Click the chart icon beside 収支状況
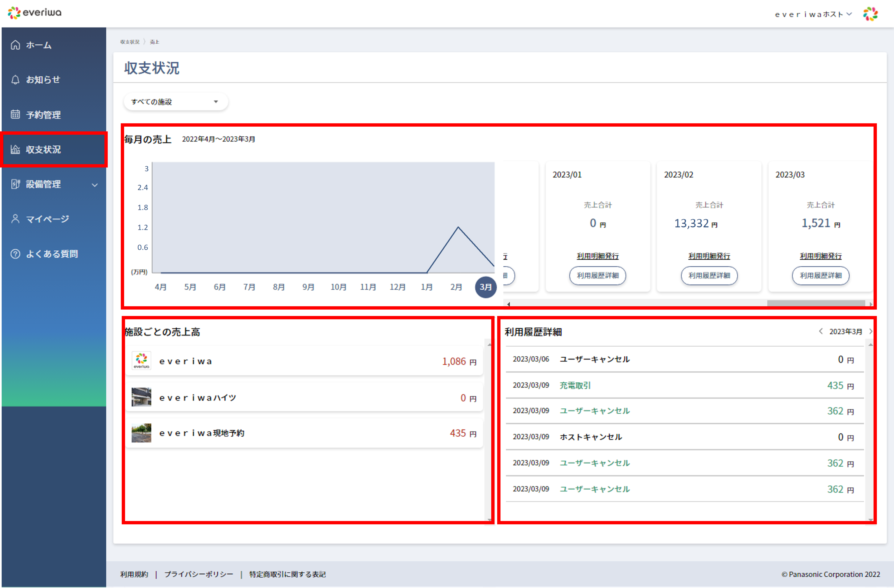This screenshot has height=588, width=894. point(15,149)
